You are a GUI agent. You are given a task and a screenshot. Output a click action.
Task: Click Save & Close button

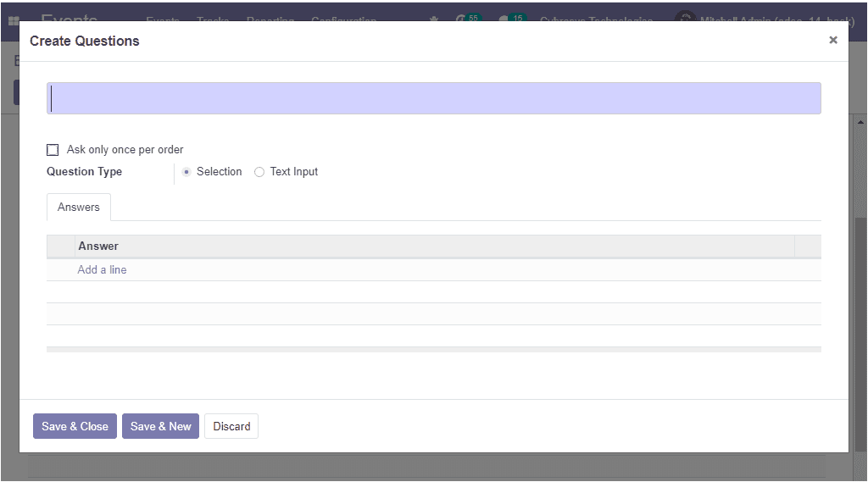coord(75,426)
